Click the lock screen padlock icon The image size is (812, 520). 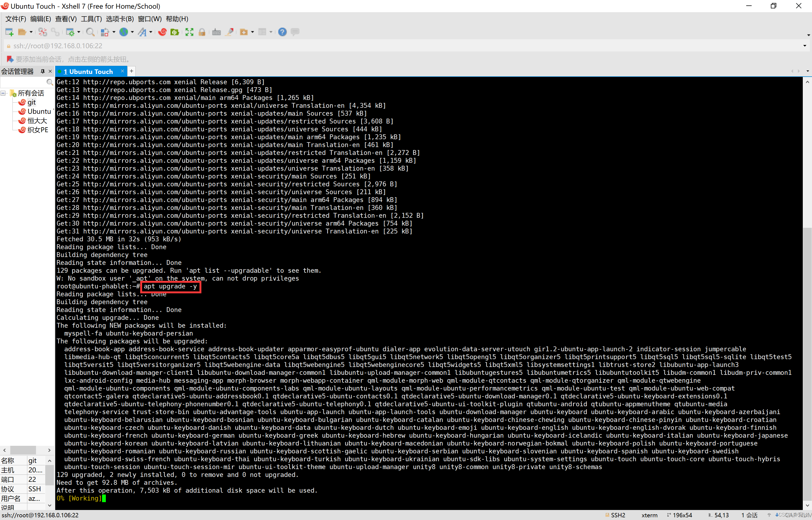click(x=202, y=32)
